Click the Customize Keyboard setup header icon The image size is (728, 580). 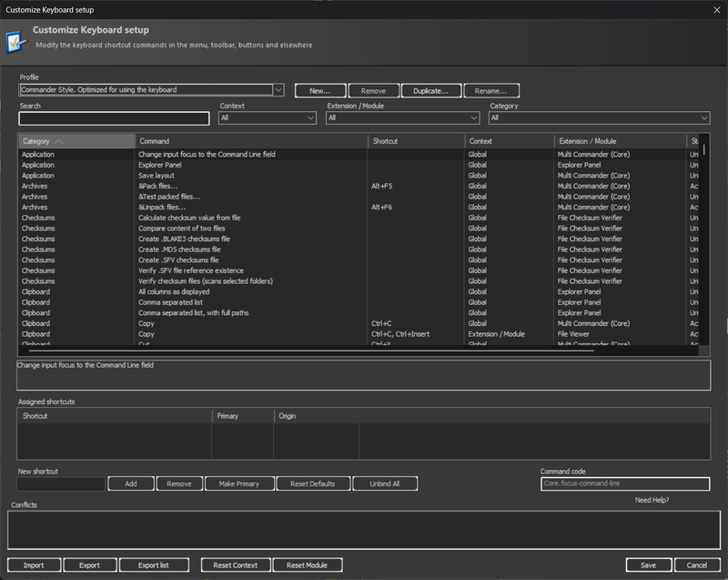15,42
